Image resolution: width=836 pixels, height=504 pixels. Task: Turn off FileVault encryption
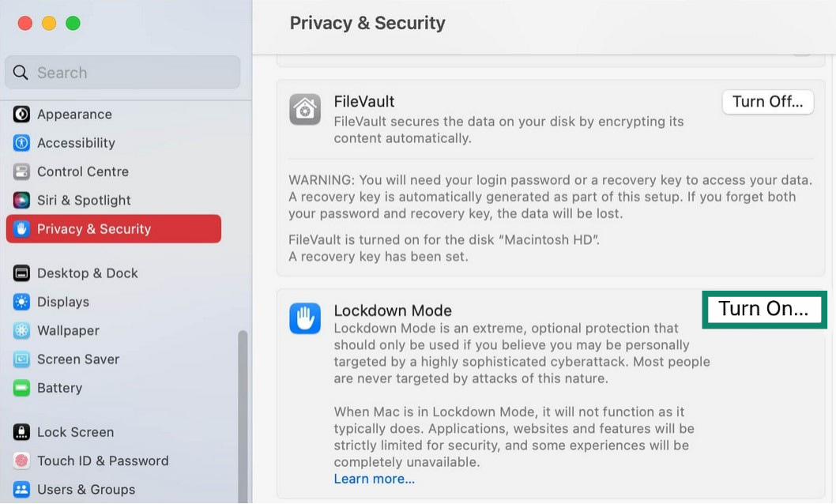pyautogui.click(x=767, y=101)
